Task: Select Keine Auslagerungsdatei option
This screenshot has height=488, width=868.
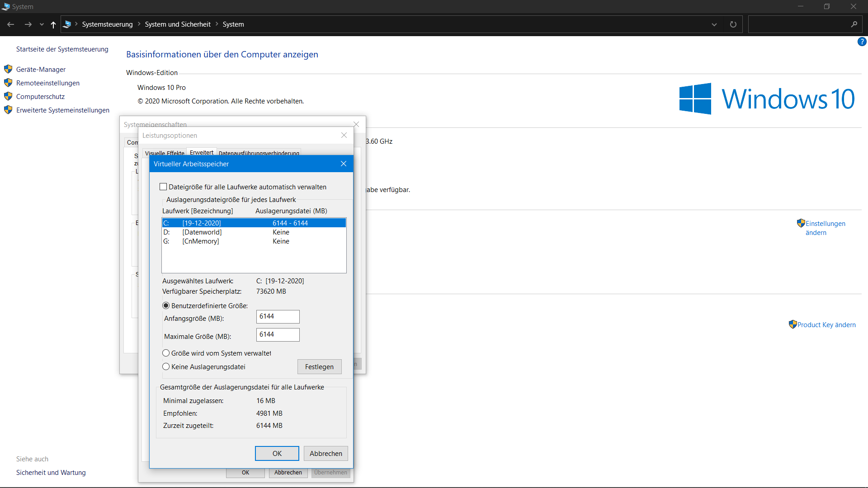Action: tap(165, 366)
